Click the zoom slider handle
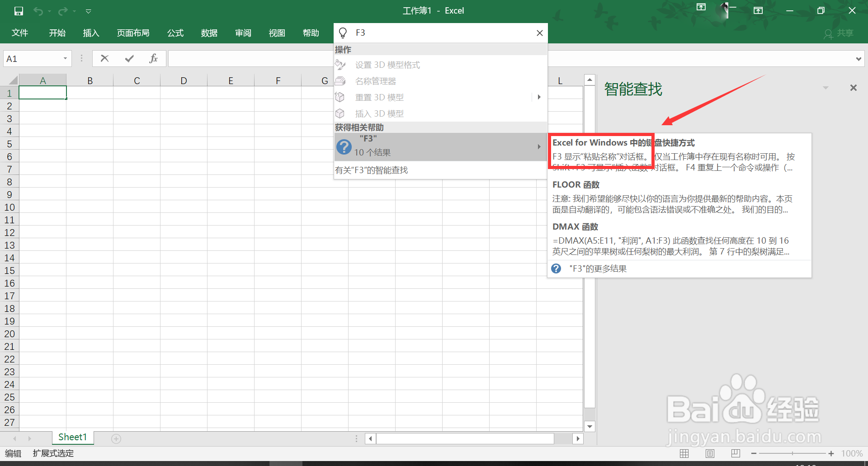Screen dimensions: 868x466 point(793,453)
